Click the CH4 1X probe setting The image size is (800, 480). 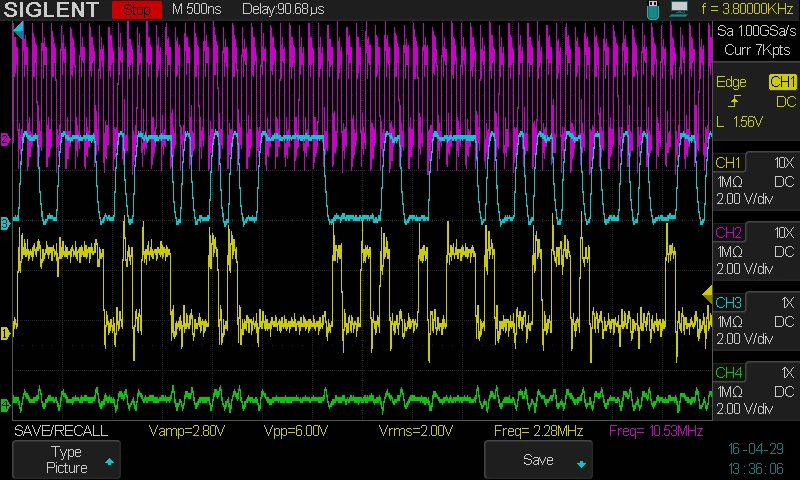click(x=788, y=372)
